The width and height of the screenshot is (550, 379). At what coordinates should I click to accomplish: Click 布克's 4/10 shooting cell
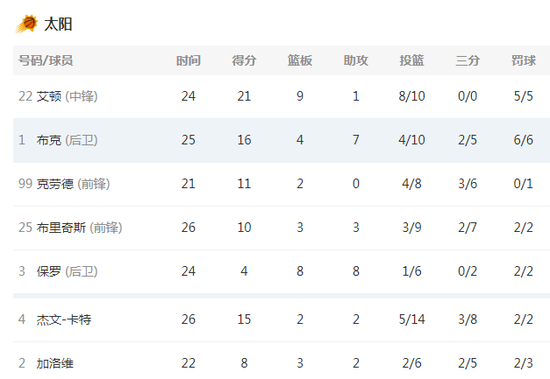click(412, 140)
